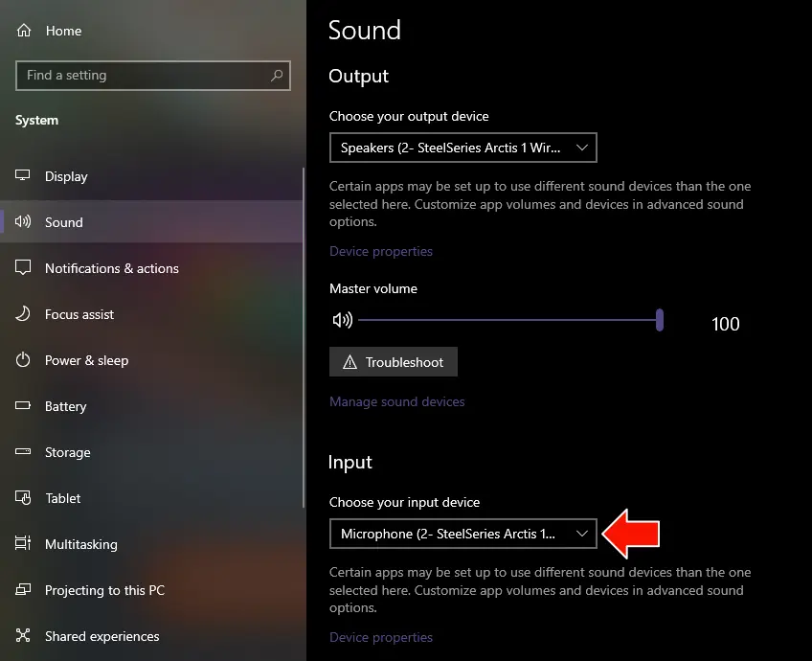Click the Storage drive icon
This screenshot has width=812, height=661.
[23, 452]
